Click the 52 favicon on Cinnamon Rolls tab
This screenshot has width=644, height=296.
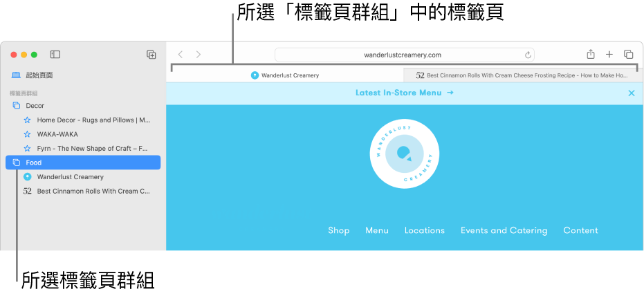coord(420,75)
